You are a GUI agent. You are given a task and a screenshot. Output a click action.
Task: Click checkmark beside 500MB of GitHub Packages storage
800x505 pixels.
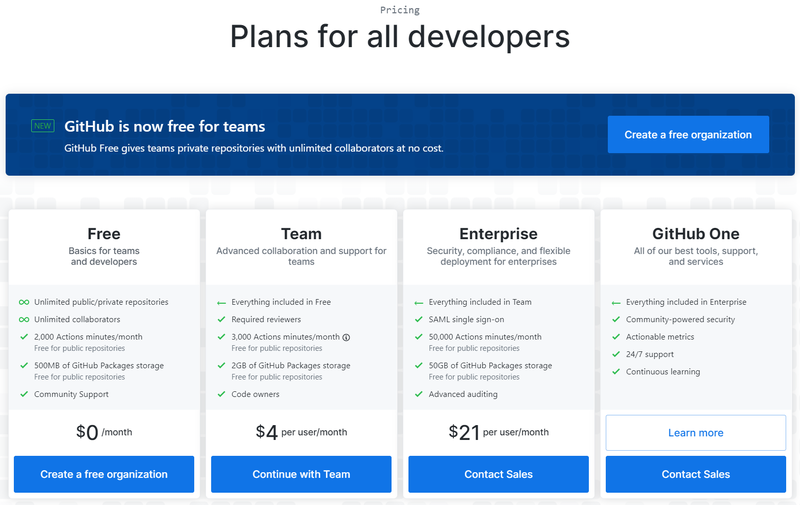click(x=24, y=365)
